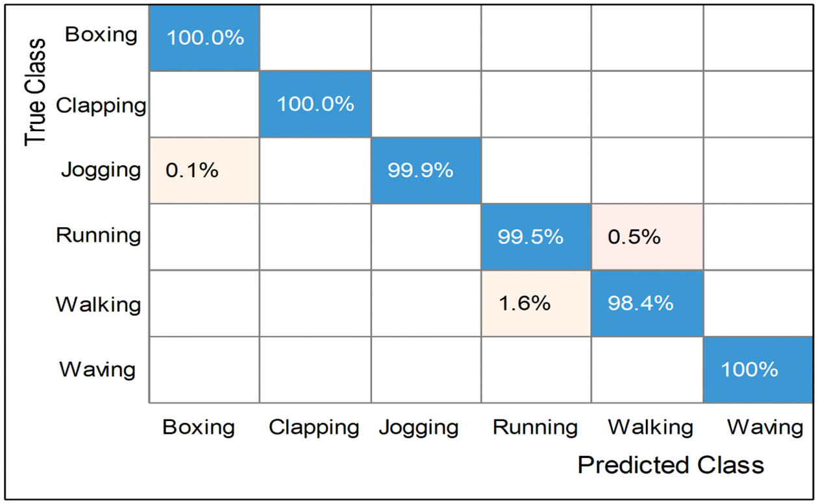Select the Clapping 100.0% blue cell
Image resolution: width=818 pixels, height=504 pixels.
point(315,104)
